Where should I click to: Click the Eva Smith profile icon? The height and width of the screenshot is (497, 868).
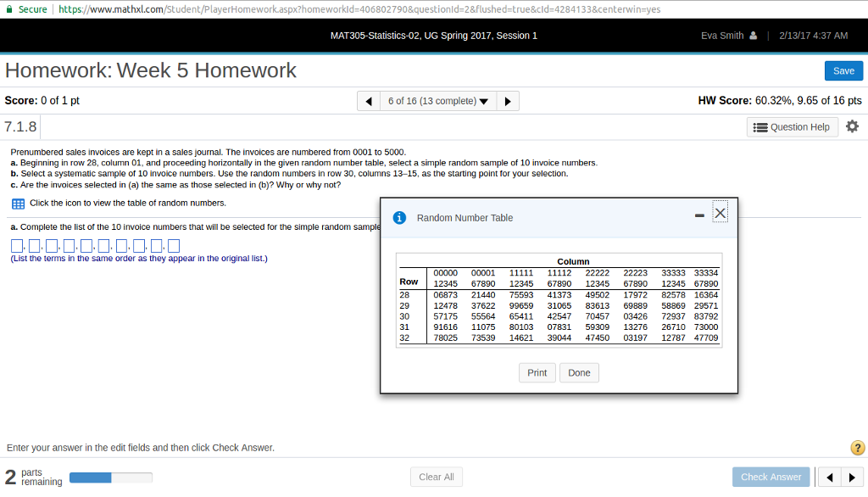click(754, 36)
